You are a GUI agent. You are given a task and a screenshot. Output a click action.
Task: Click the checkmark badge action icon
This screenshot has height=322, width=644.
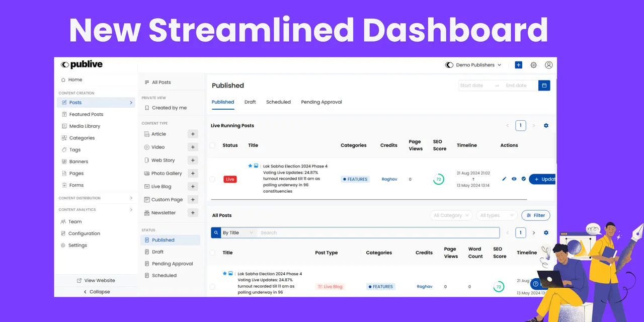(524, 179)
